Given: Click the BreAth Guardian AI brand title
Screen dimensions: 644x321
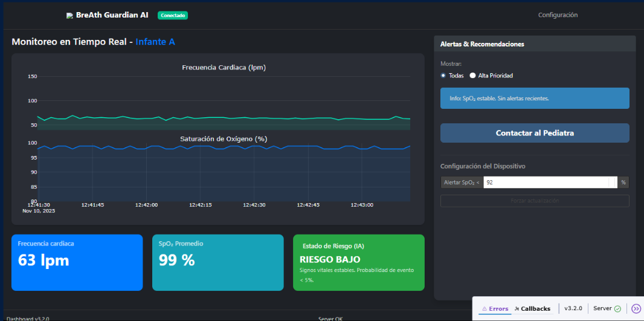Looking at the screenshot, I should [112, 15].
